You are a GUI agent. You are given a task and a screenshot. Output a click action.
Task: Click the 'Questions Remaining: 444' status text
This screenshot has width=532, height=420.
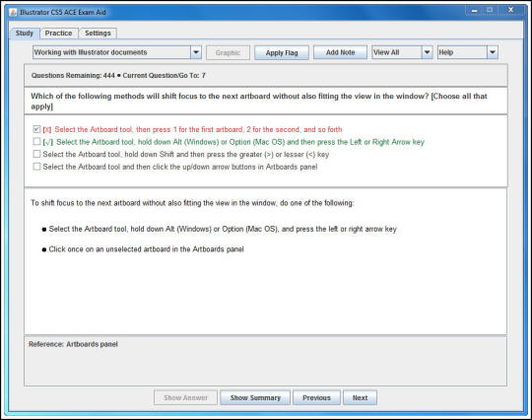[73, 75]
